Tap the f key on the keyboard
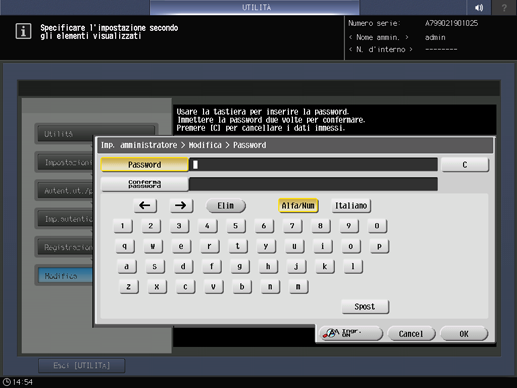Screen dimensions: 517x388 click(x=212, y=266)
